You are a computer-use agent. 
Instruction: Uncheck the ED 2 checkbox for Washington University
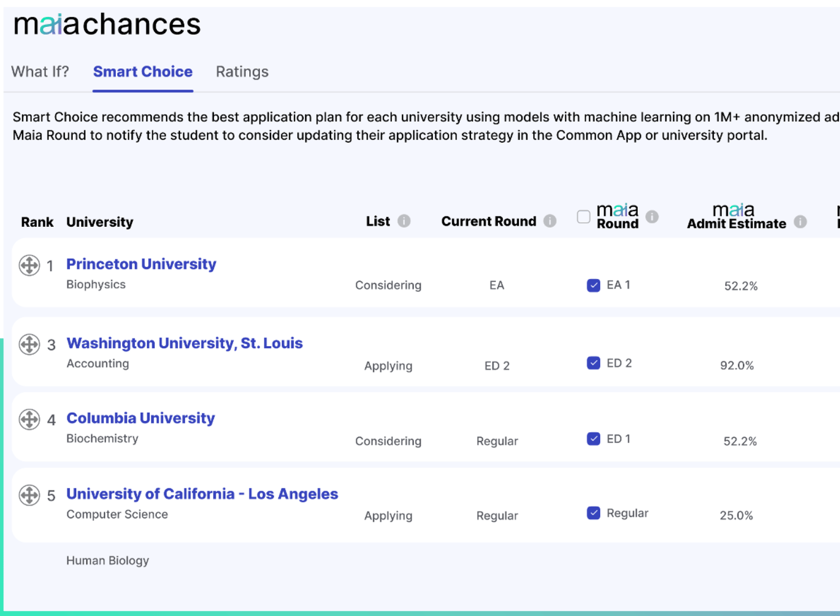pyautogui.click(x=594, y=363)
